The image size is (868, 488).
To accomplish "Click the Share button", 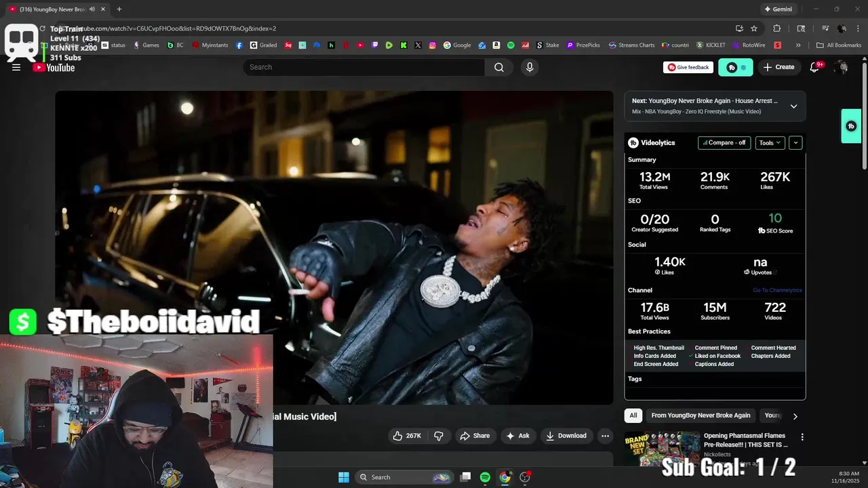I will (475, 436).
